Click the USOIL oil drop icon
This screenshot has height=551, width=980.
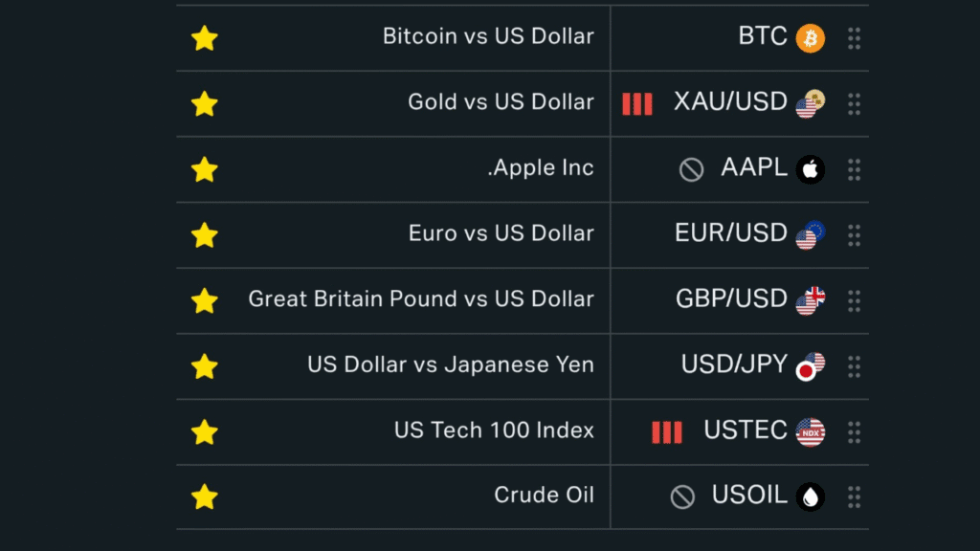[810, 496]
